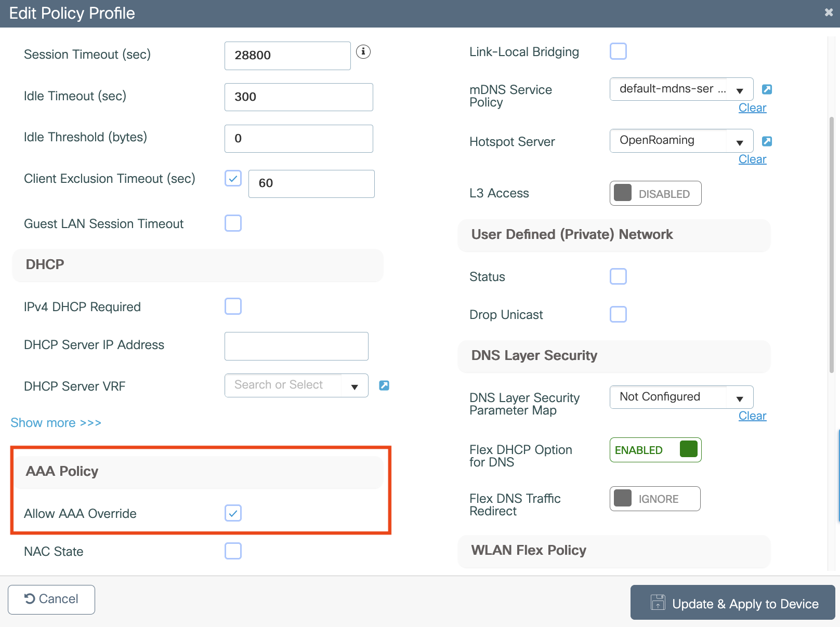Click the save icon on Update & Apply button
Viewport: 840px width, 627px height.
pos(658,603)
